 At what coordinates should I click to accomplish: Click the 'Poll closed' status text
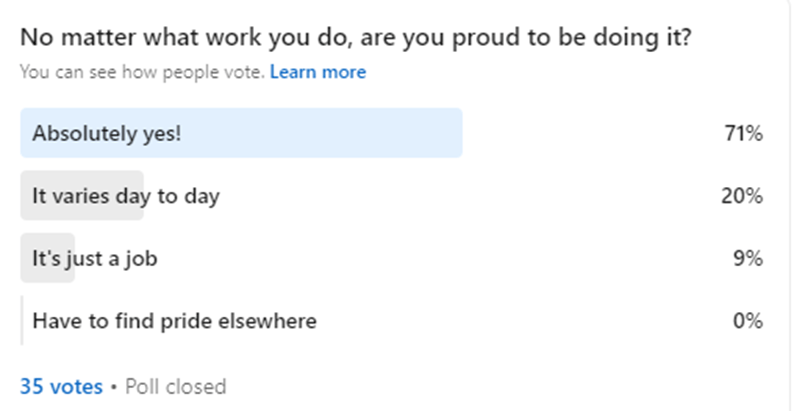(175, 386)
